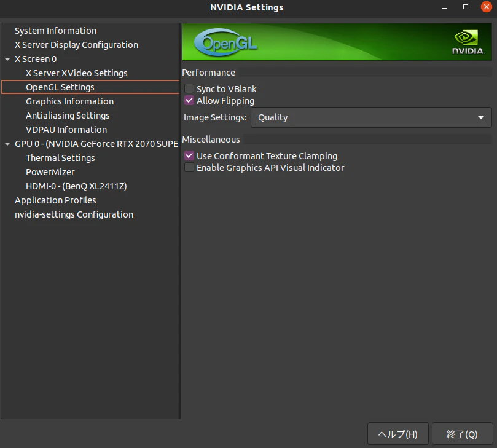497x448 pixels.
Task: Open System Information page
Action: point(55,31)
